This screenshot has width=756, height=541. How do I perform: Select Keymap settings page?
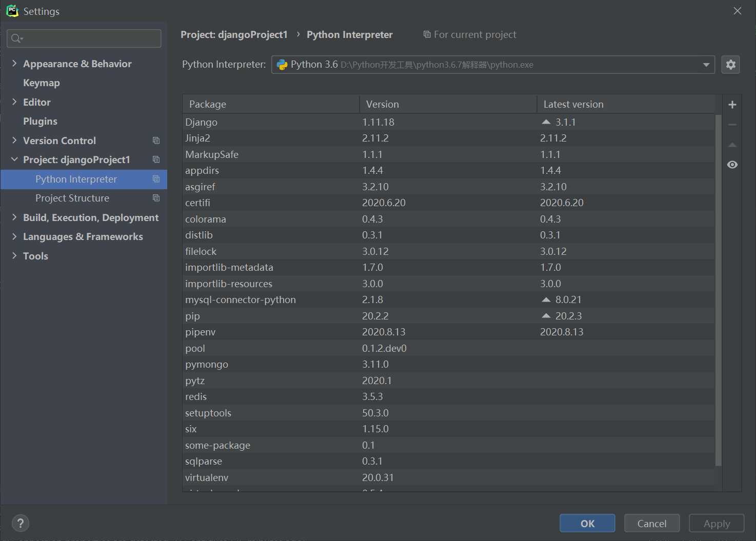pos(42,83)
